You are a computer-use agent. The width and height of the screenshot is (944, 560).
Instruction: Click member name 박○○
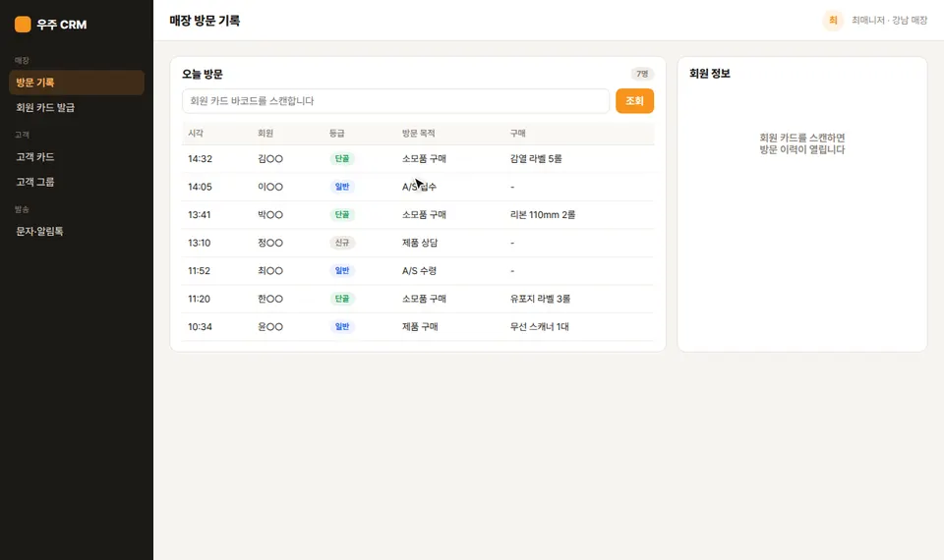[x=270, y=215]
